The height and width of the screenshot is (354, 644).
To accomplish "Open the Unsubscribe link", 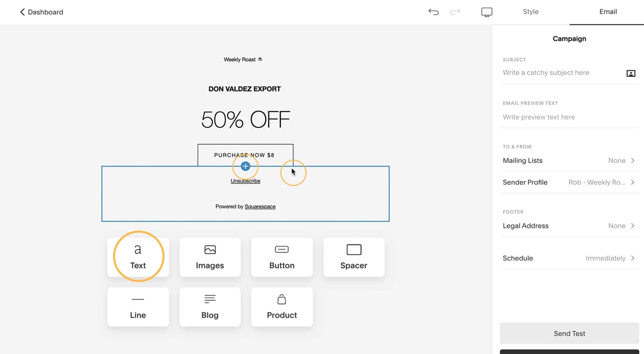I will (x=245, y=181).
